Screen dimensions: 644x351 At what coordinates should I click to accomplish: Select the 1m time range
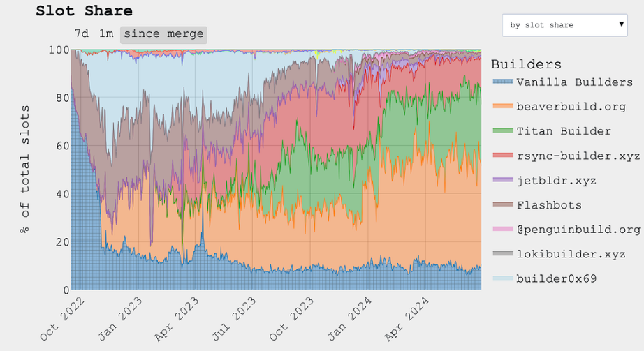coord(106,34)
